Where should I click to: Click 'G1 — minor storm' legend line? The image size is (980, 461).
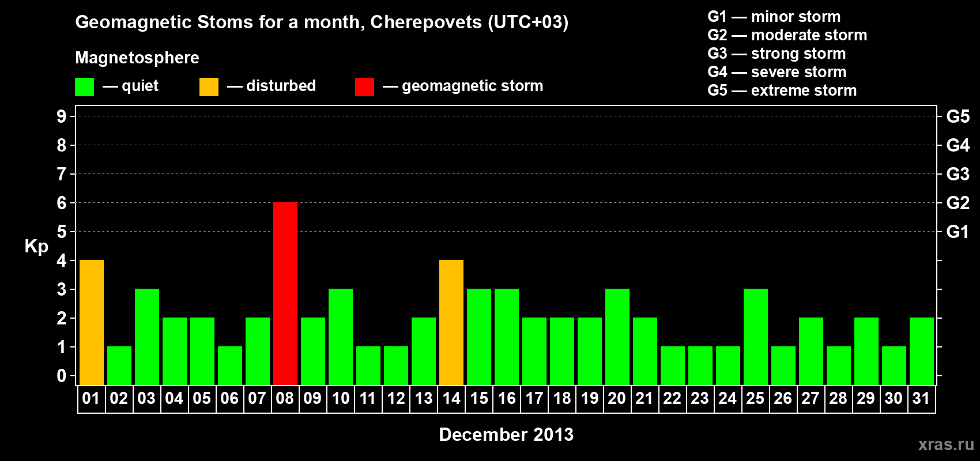774,17
